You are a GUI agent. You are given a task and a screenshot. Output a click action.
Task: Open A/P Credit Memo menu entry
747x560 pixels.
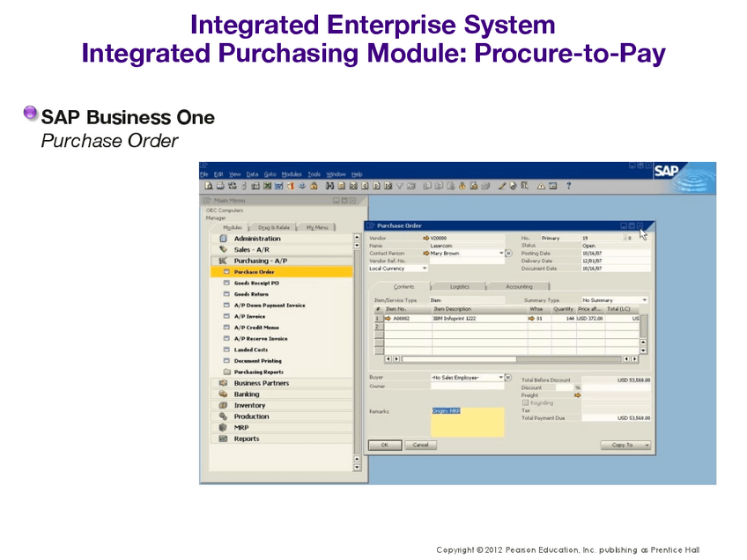tap(256, 328)
